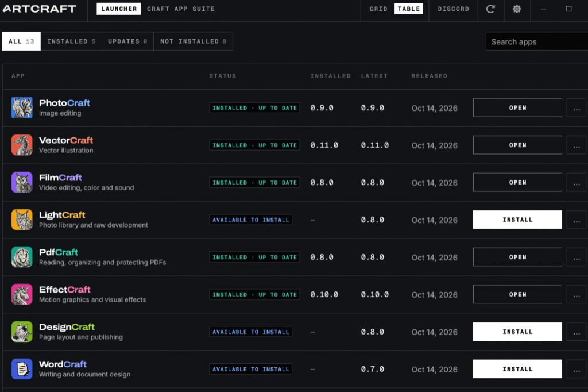
Task: Click the WordCraft document app icon
Action: point(22,369)
